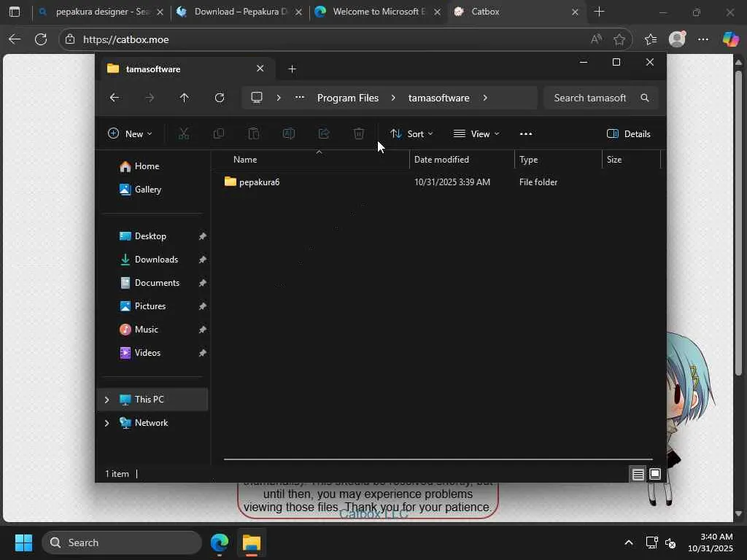Click Edge vertical page scrollbar
This screenshot has width=747, height=560.
(x=738, y=223)
